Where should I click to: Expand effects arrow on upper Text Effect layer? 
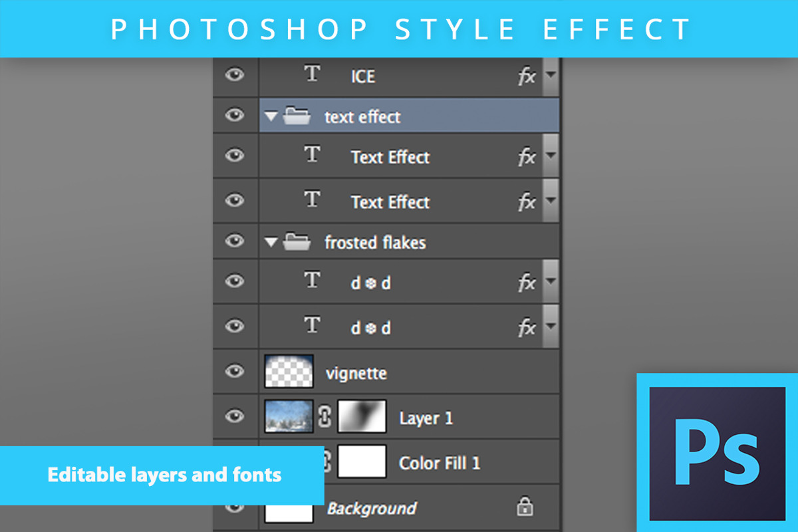tap(550, 156)
